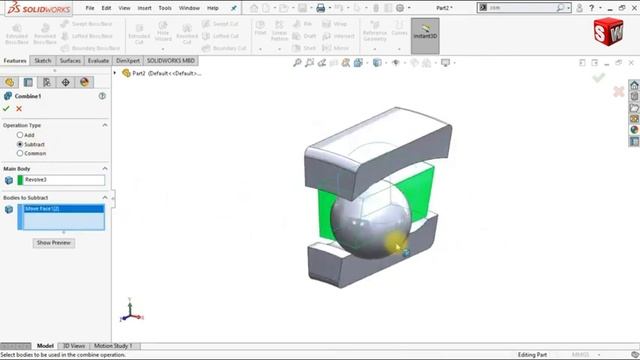The image size is (640, 360).
Task: Accept the Combine1 feature with green checkmark
Action: coord(6,109)
